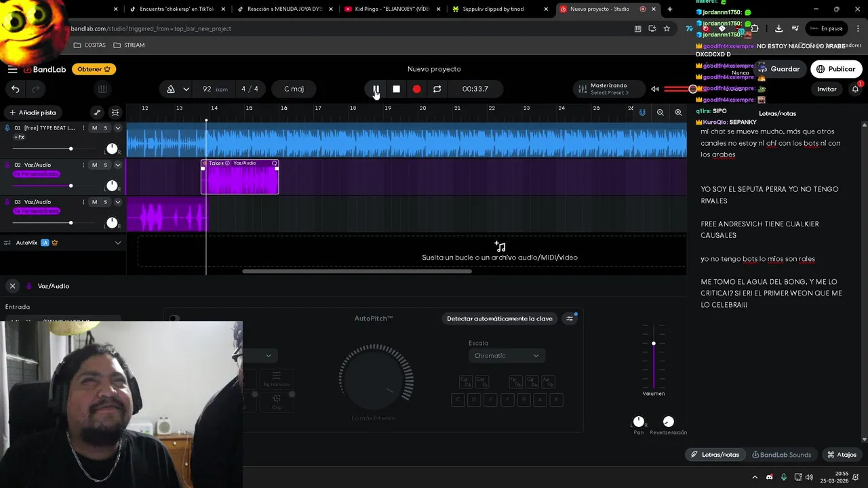Start recording with the red button
The image size is (868, 488).
coord(416,89)
